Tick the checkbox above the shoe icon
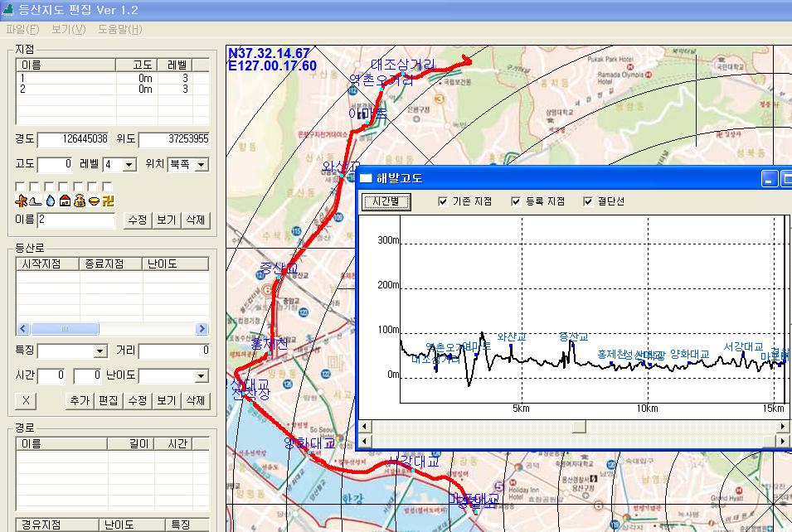The height and width of the screenshot is (532, 792). [34, 186]
